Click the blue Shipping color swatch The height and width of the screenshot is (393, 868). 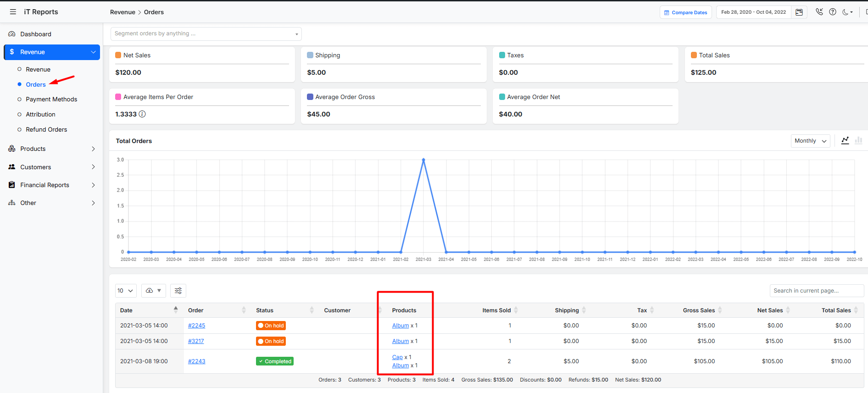[310, 55]
